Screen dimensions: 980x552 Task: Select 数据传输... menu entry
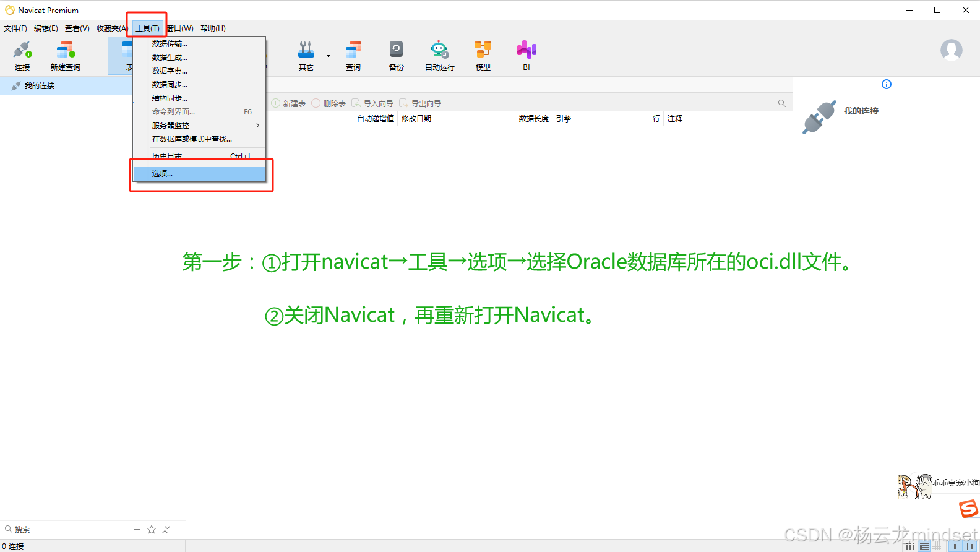[x=199, y=43]
